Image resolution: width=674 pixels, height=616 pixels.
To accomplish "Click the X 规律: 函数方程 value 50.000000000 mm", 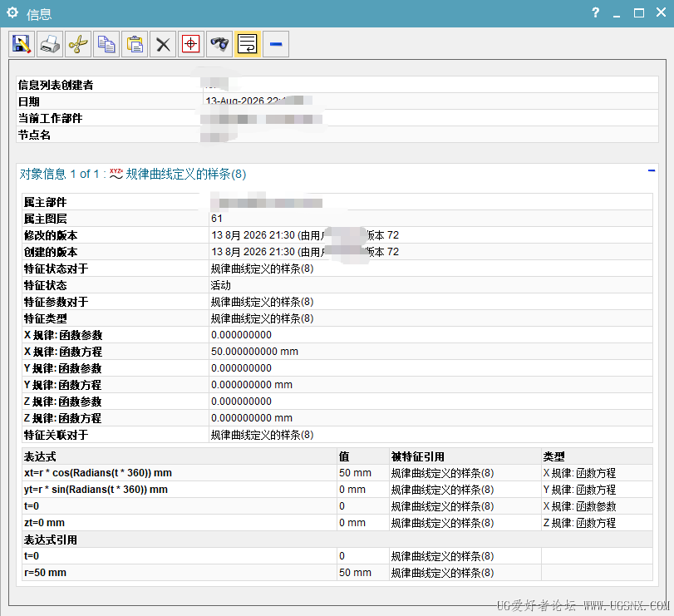I will pyautogui.click(x=254, y=352).
